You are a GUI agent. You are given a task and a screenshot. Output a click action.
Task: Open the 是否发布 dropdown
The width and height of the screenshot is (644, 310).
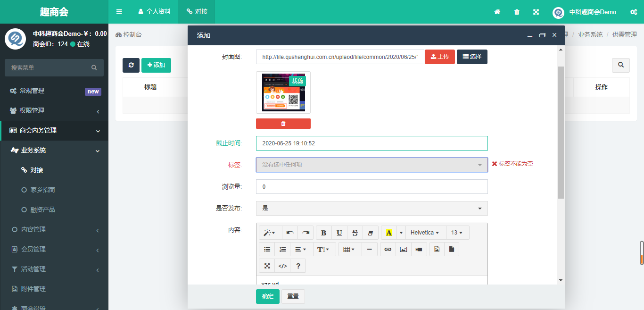point(372,208)
